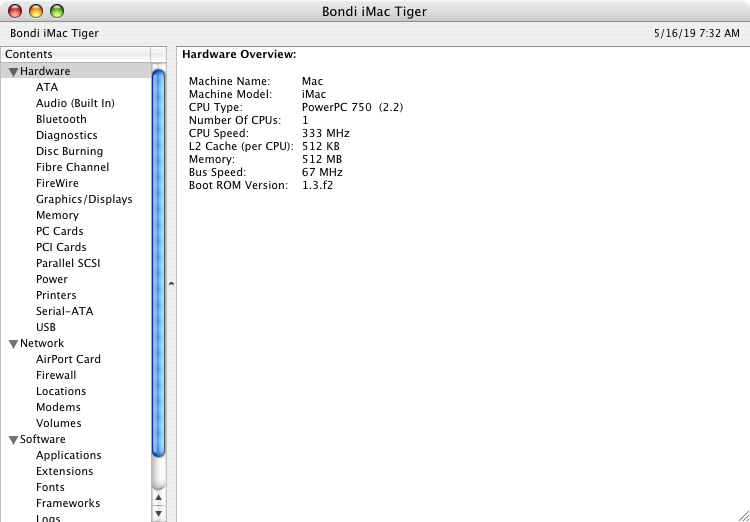Click the Hardware Overview heading
750x522 pixels.
tap(239, 55)
